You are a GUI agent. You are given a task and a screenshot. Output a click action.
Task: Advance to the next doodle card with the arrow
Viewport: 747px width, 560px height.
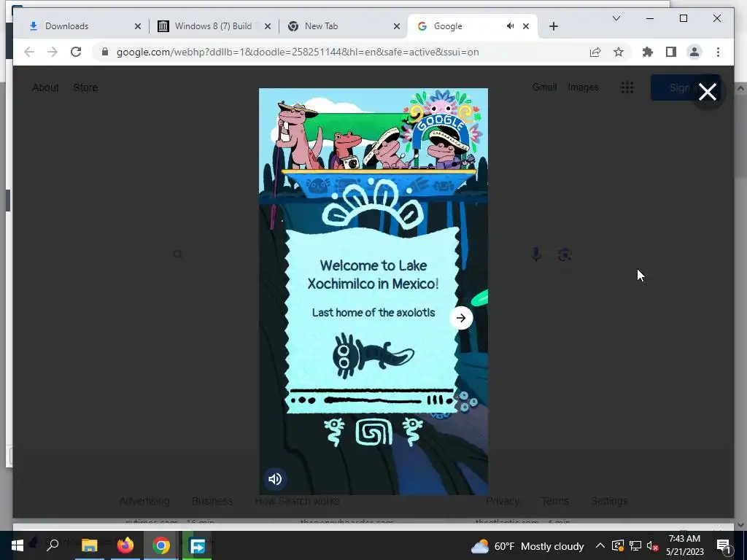pos(461,318)
